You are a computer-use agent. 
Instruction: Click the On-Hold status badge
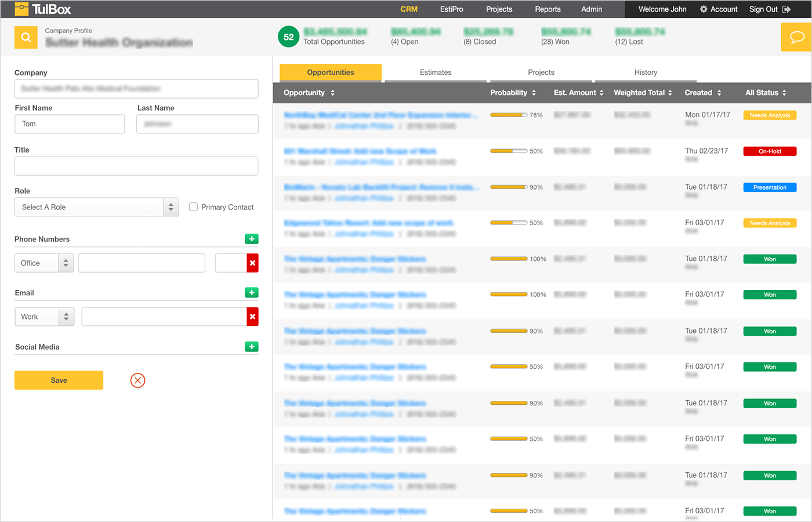click(x=770, y=151)
